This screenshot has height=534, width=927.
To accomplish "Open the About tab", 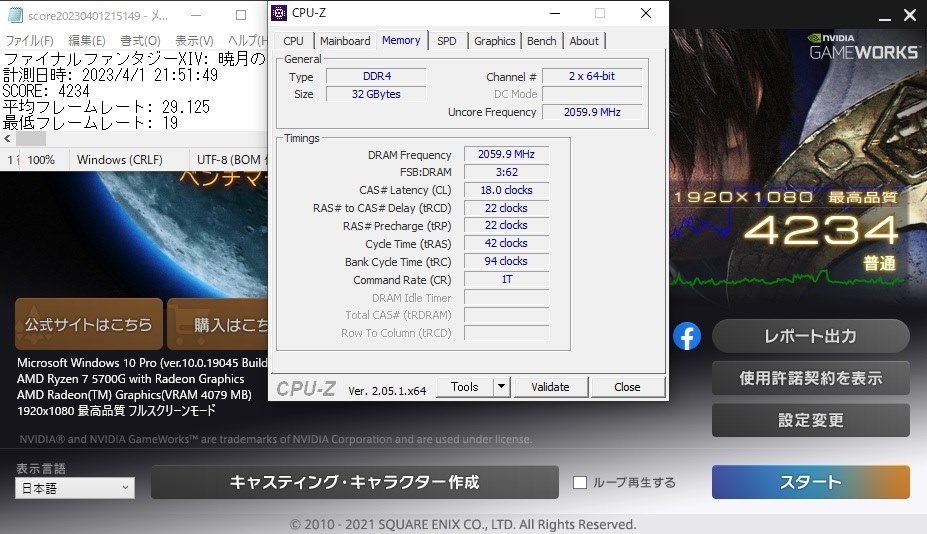I will tap(584, 41).
